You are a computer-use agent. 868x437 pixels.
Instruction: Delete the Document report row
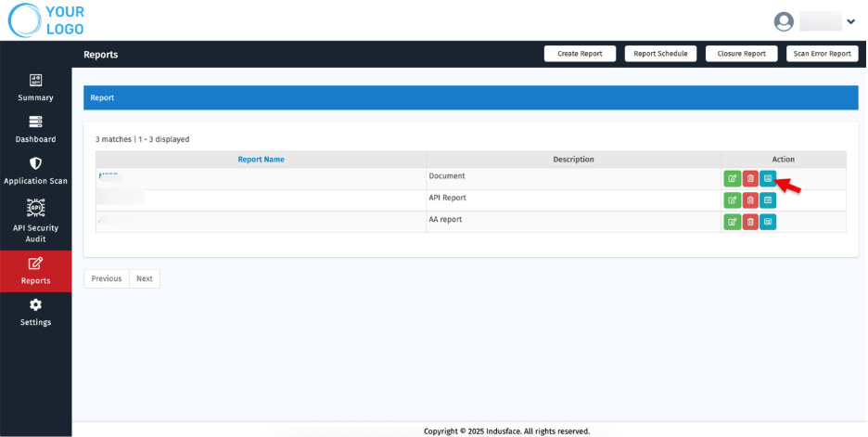(x=750, y=178)
